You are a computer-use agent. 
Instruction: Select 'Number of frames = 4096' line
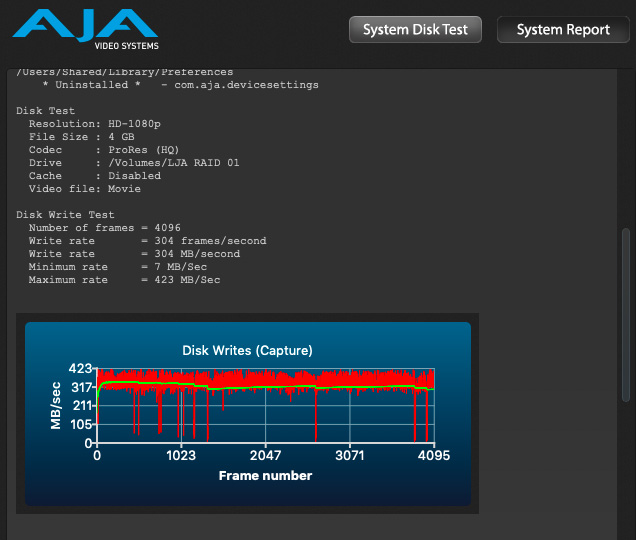(x=105, y=228)
